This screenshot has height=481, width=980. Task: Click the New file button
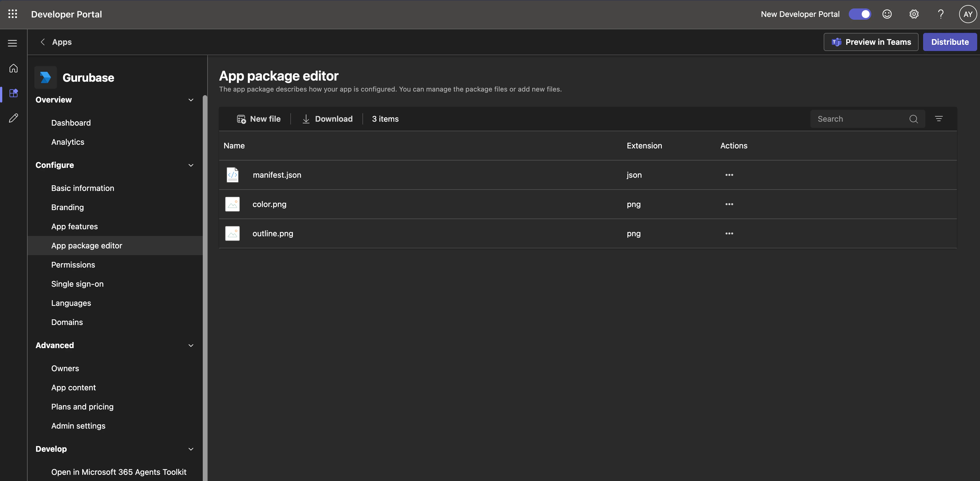[258, 119]
